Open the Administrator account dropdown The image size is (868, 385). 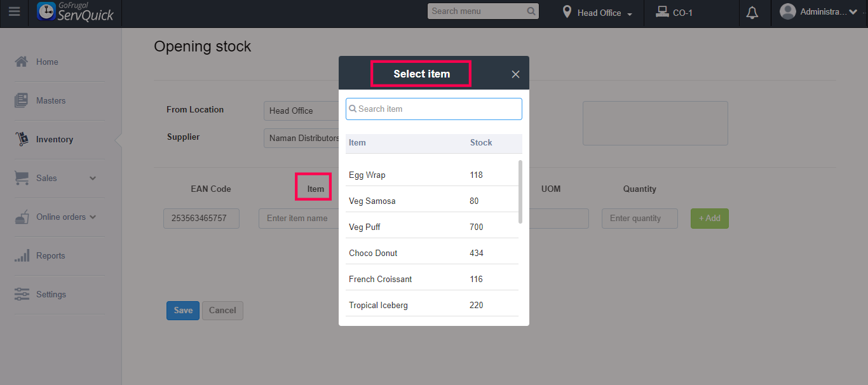[x=853, y=12]
